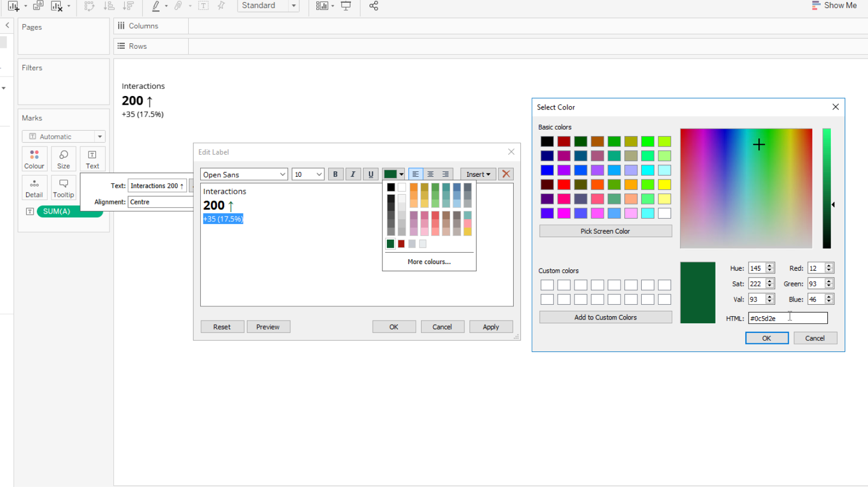The width and height of the screenshot is (868, 487).
Task: Click the Group members paperclip icon
Action: pyautogui.click(x=178, y=6)
